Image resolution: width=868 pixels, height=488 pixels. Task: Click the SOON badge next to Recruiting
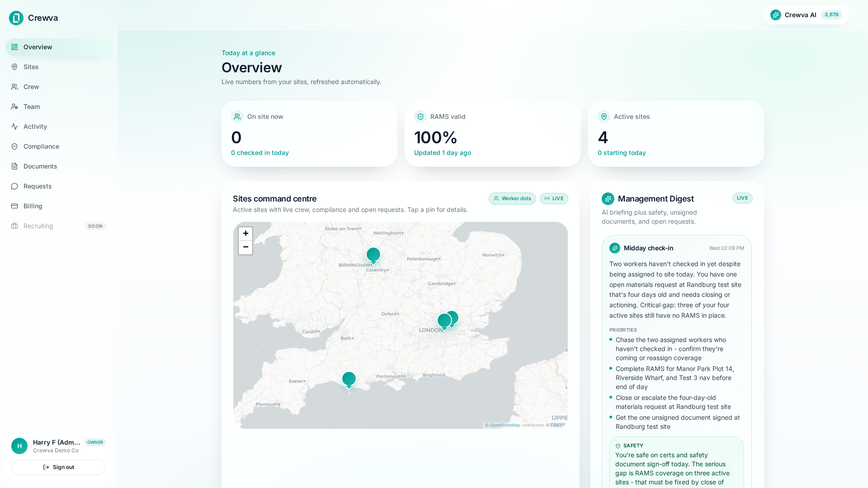[95, 226]
